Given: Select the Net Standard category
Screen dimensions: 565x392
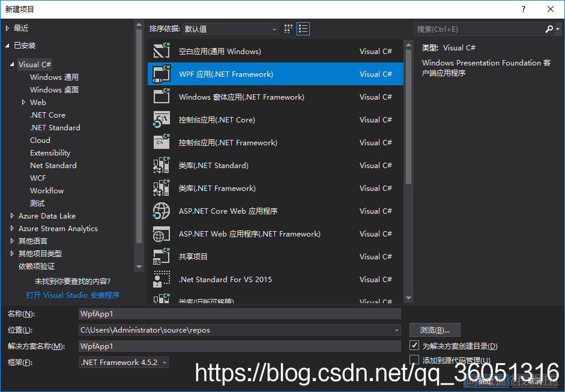Looking at the screenshot, I should [53, 165].
